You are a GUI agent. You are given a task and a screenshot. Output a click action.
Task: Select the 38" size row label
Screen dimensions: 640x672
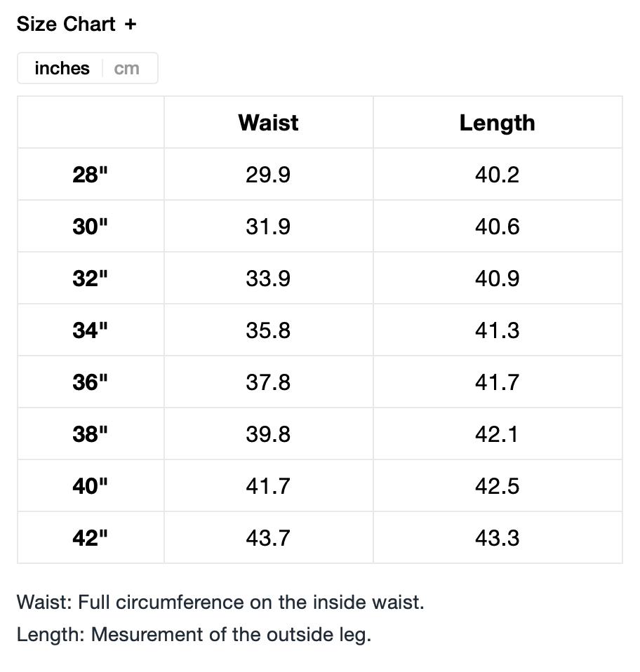[91, 434]
